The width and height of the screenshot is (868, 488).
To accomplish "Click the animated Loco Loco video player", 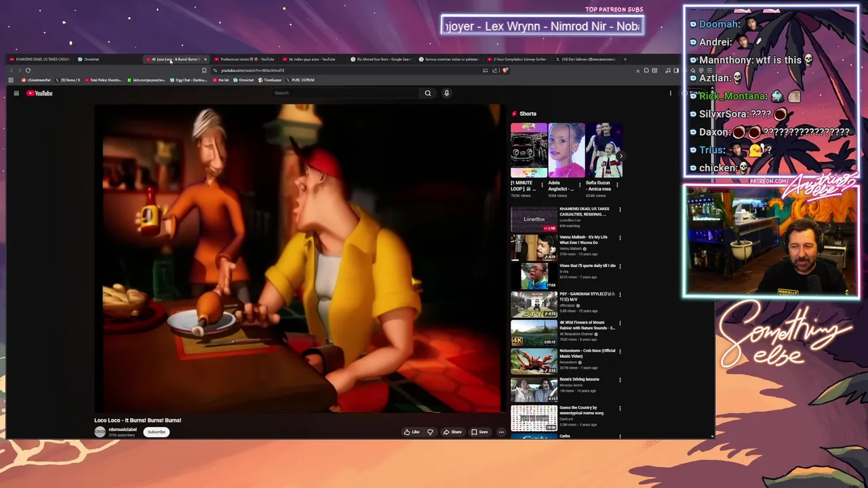I will pyautogui.click(x=298, y=258).
